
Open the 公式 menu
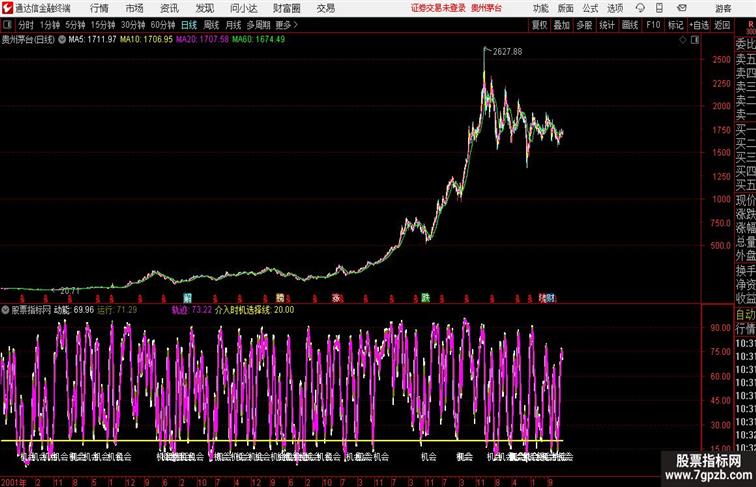590,8
